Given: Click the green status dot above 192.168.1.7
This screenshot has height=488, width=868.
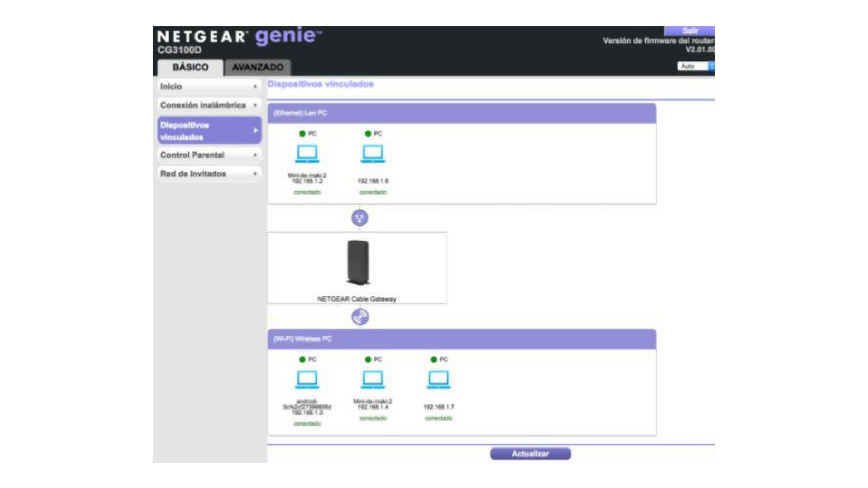Looking at the screenshot, I should 434,360.
